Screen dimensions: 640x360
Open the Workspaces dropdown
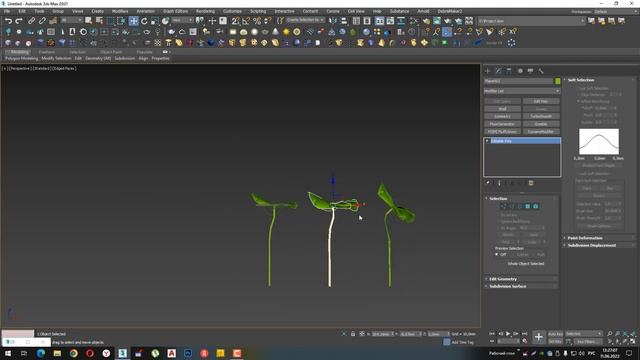pyautogui.click(x=617, y=11)
